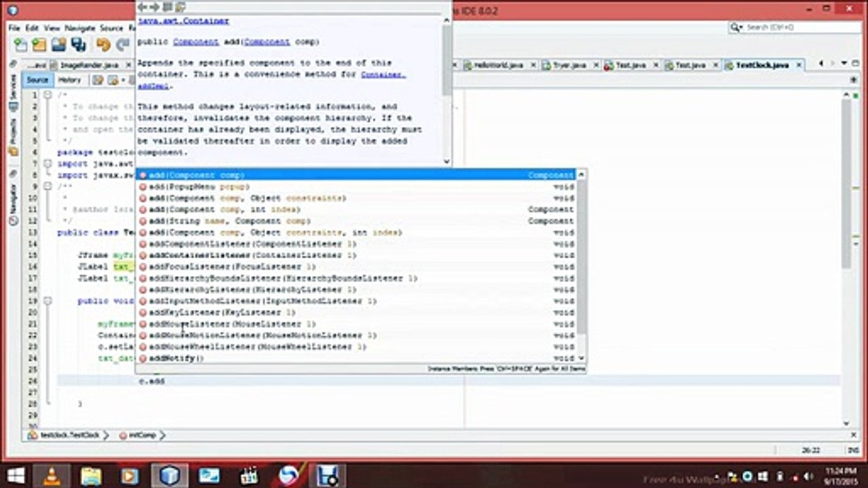Click the Windows Start button
Viewport: 868px width, 488px height.
pos(15,475)
